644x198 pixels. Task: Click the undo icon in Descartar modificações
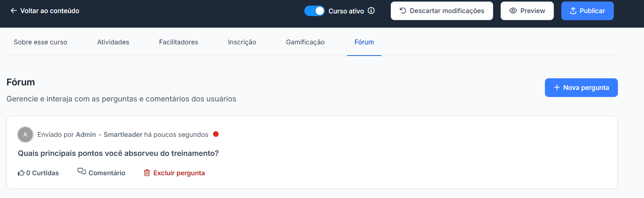click(x=403, y=10)
